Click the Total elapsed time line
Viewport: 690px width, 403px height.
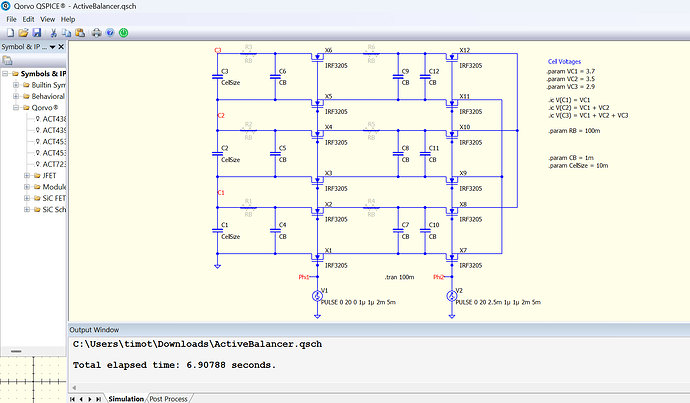pyautogui.click(x=174, y=365)
